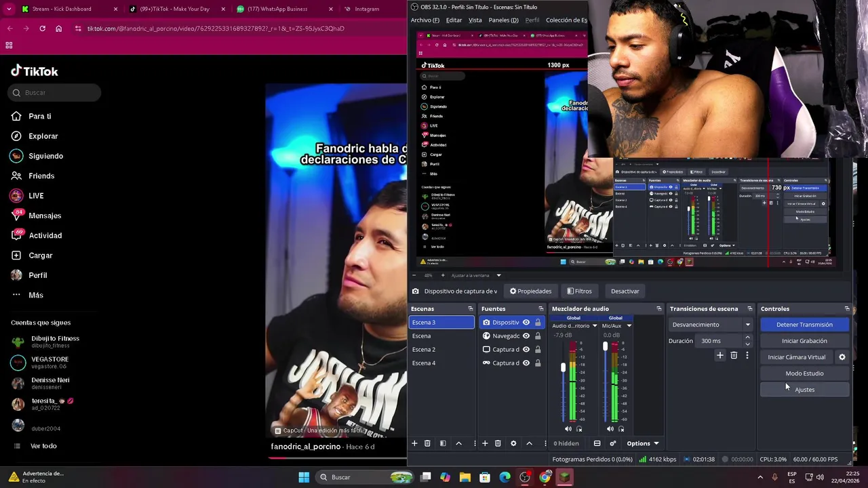
Task: Click TikTok Buscar search field
Action: pos(54,93)
